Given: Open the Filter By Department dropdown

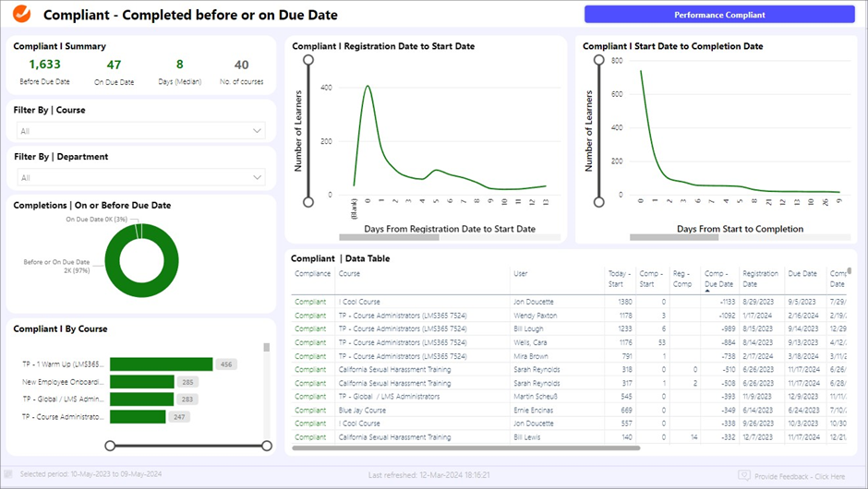Looking at the screenshot, I should tap(258, 178).
